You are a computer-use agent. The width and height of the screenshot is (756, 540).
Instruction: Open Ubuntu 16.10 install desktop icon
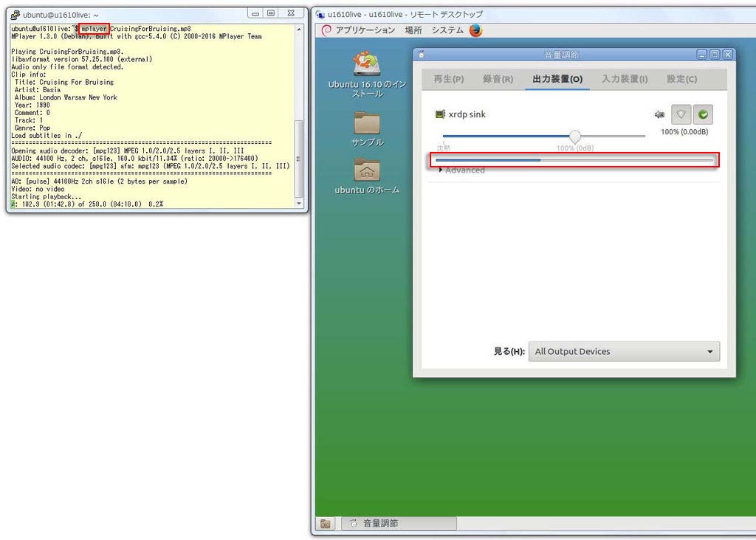point(367,74)
